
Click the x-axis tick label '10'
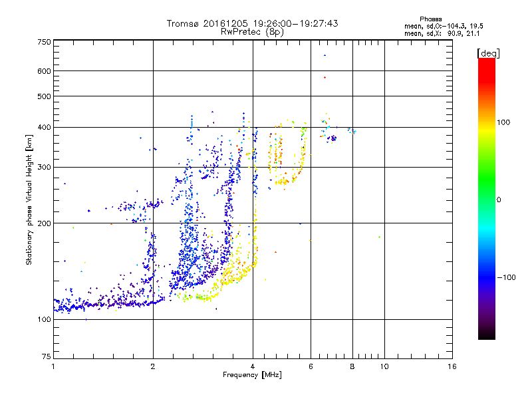coord(384,366)
